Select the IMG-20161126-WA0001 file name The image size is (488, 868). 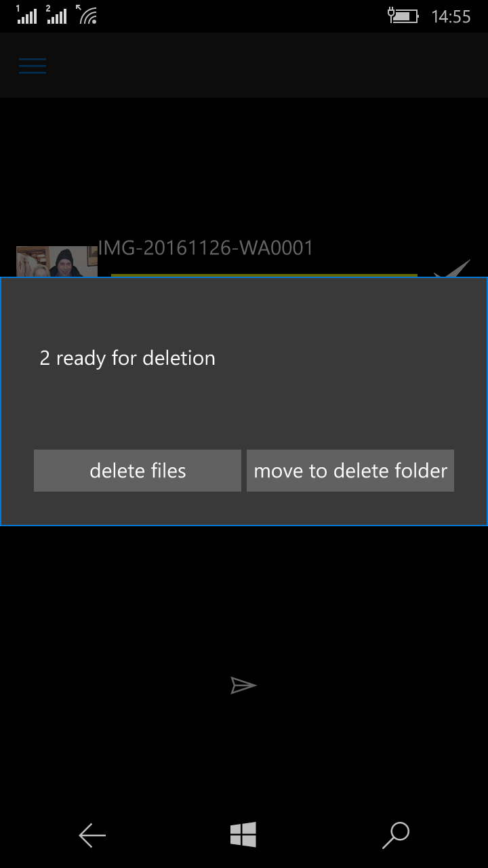pos(206,248)
